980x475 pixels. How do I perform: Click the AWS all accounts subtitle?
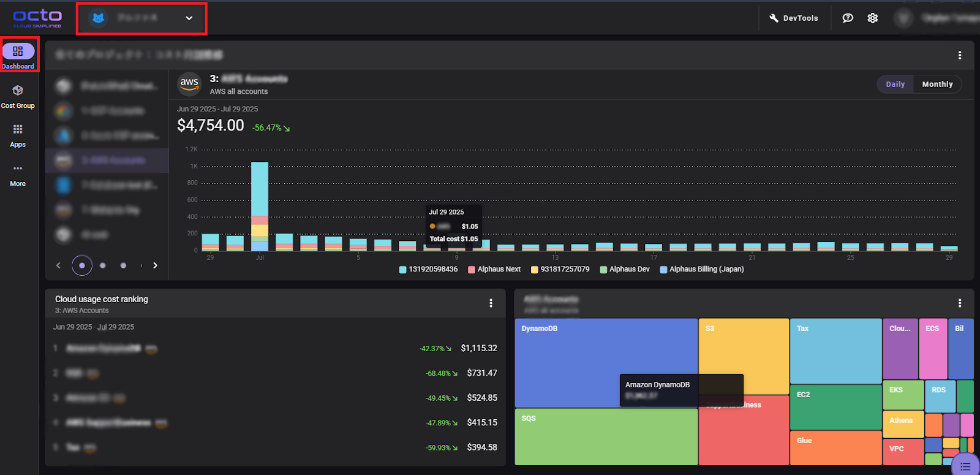click(x=239, y=91)
